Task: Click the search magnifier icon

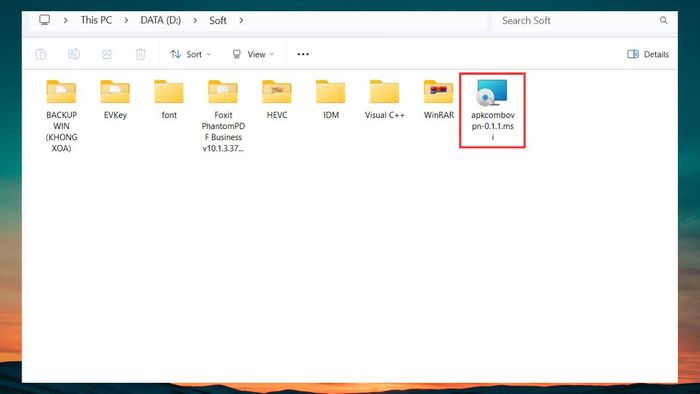Action: (663, 21)
